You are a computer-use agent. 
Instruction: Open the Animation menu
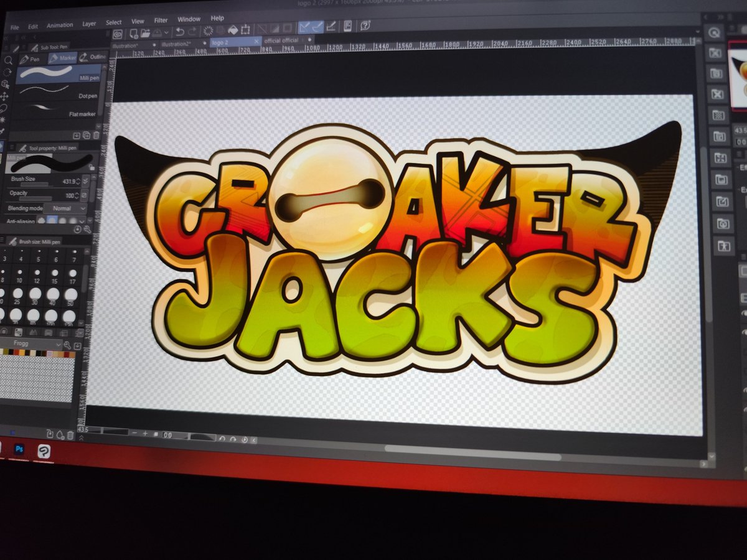click(x=60, y=26)
